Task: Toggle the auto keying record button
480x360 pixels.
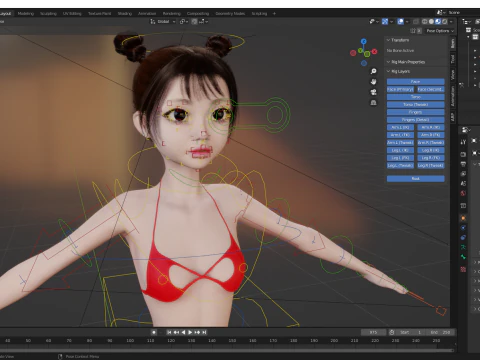Action: (154, 332)
